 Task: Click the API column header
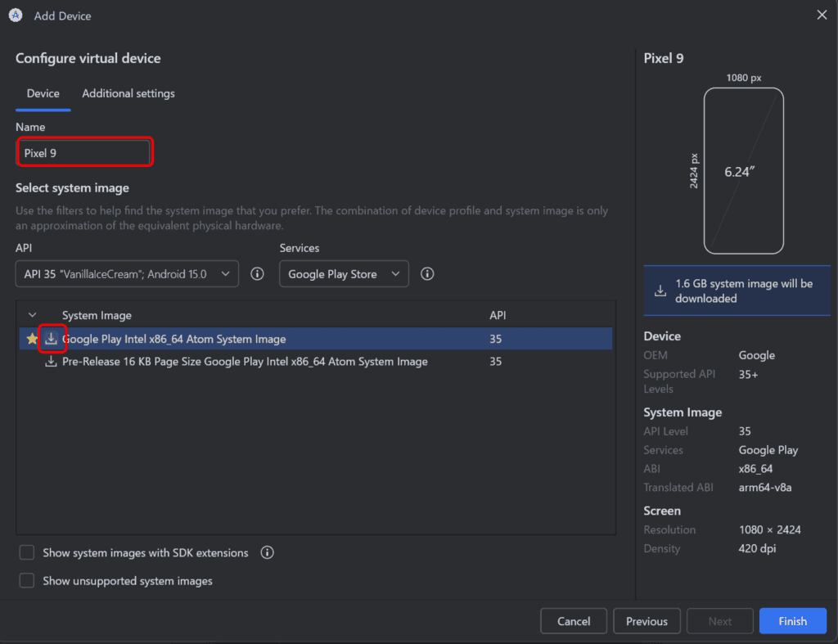click(498, 315)
